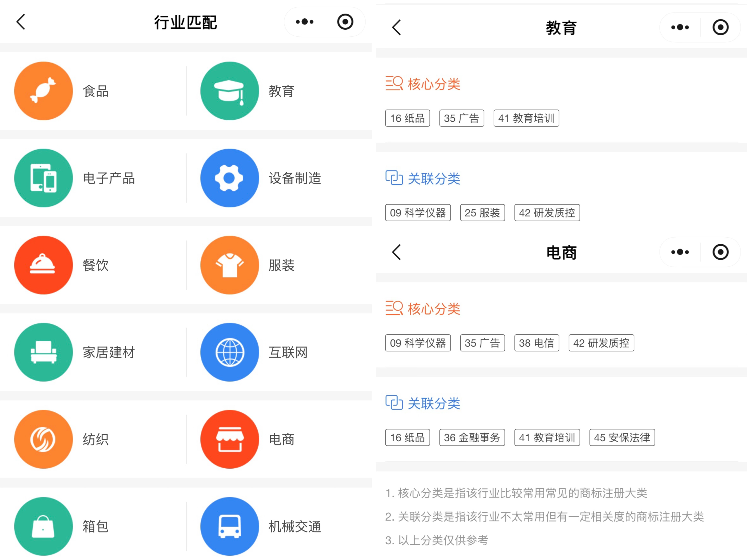Select the 服装 T-shirt icon
The image size is (747, 560).
click(x=230, y=265)
